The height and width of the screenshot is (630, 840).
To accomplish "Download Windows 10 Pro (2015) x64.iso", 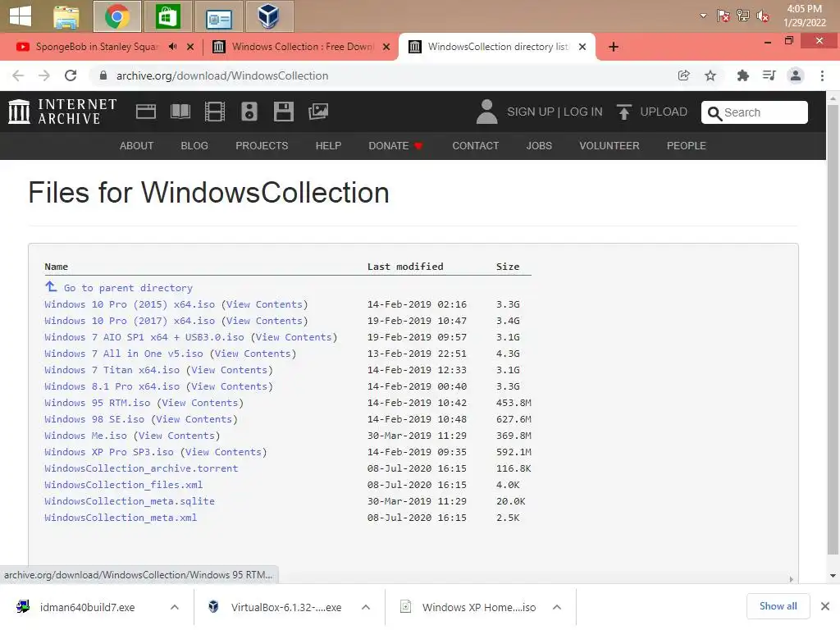I will click(130, 304).
